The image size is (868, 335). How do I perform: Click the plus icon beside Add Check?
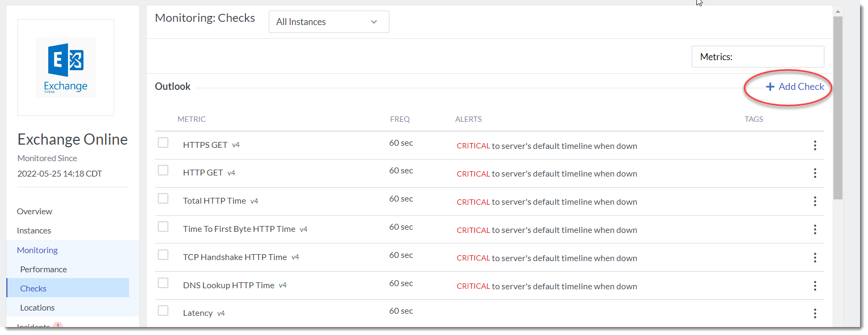pos(770,87)
